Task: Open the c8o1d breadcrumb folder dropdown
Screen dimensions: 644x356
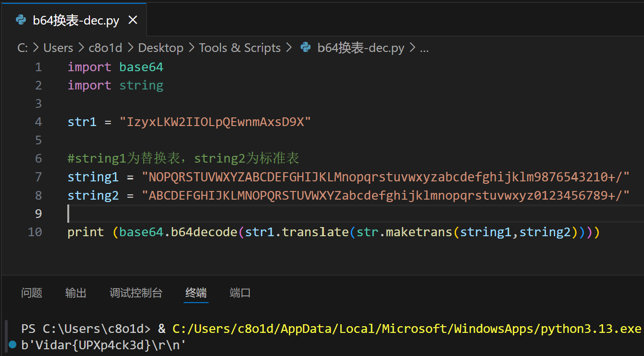Action: [x=105, y=48]
